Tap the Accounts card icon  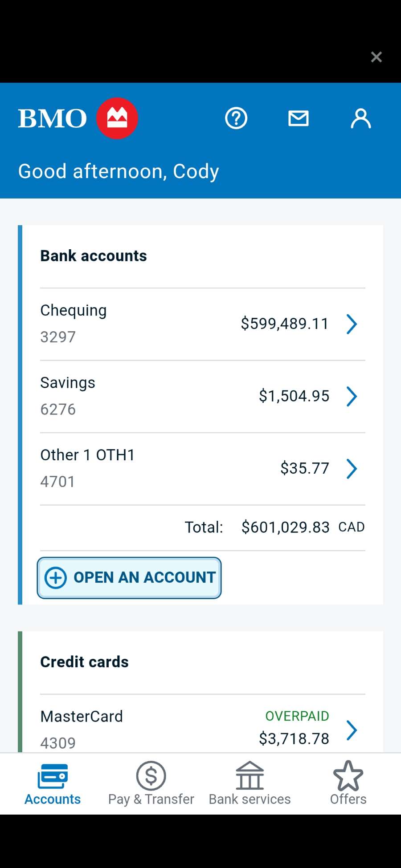(53, 776)
